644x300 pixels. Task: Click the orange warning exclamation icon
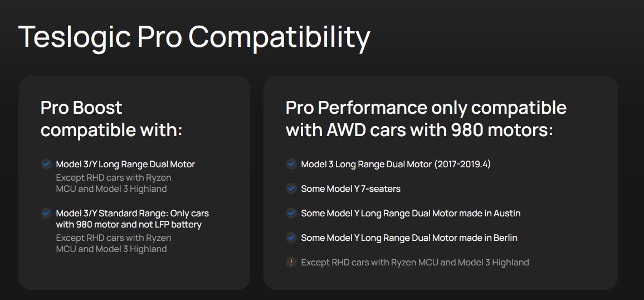tap(291, 262)
